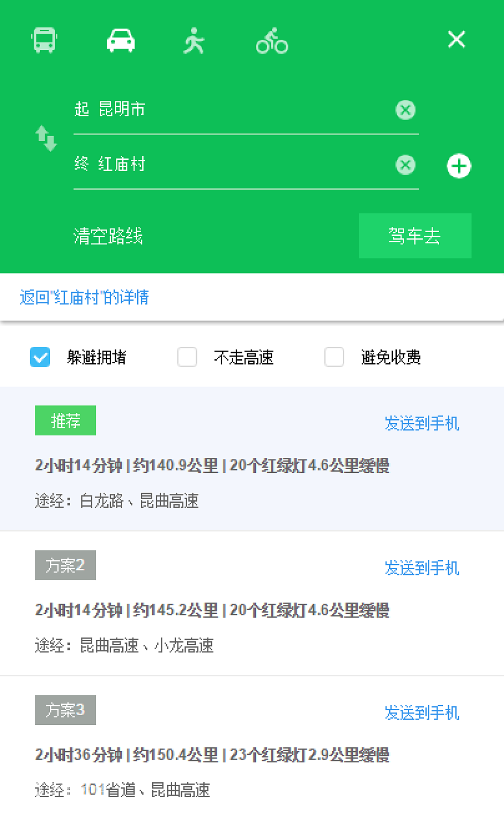Click 途经：白龙路、昆曲高速 text

click(x=117, y=501)
